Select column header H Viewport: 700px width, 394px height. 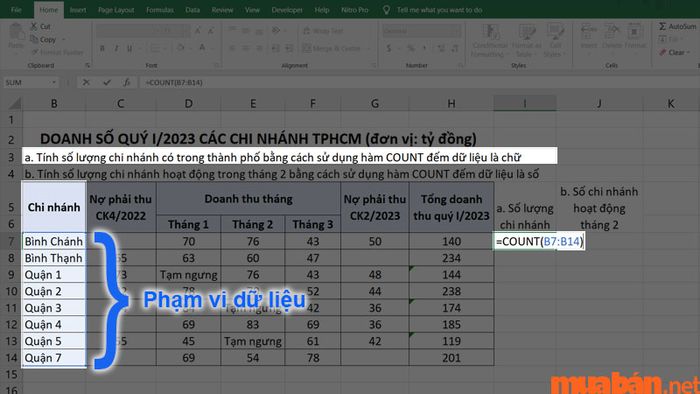click(x=451, y=104)
